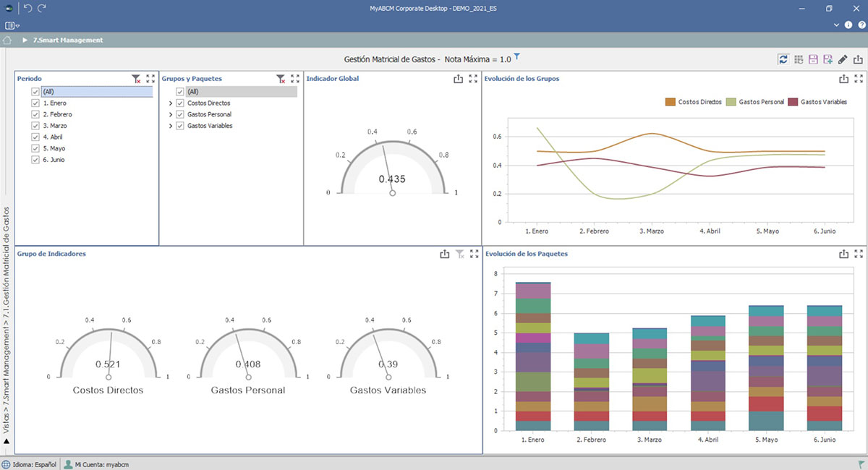Uncheck the Gastos Personal group checkbox
Screen dimensions: 868x470
[x=180, y=114]
